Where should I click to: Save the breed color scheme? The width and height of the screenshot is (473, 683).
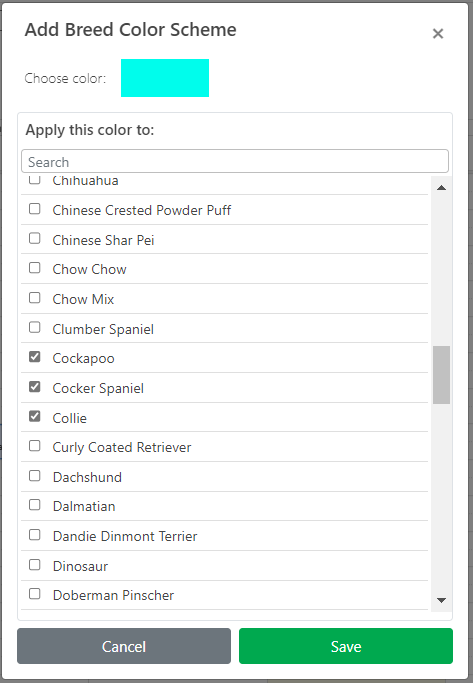click(x=346, y=646)
